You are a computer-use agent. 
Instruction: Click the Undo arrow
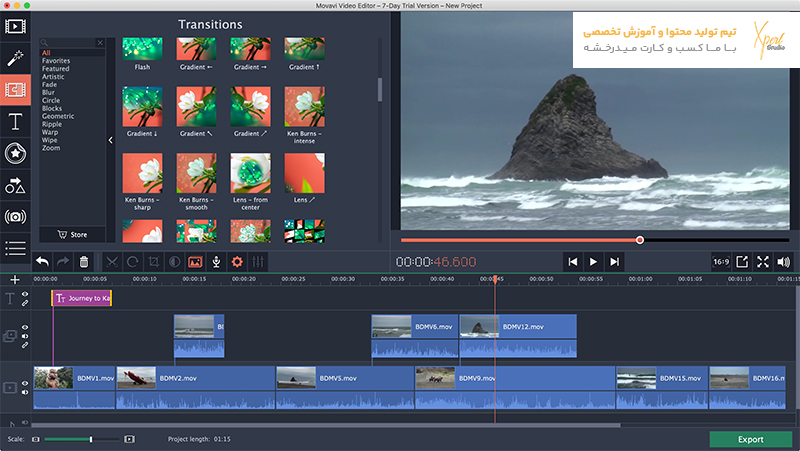coord(42,262)
